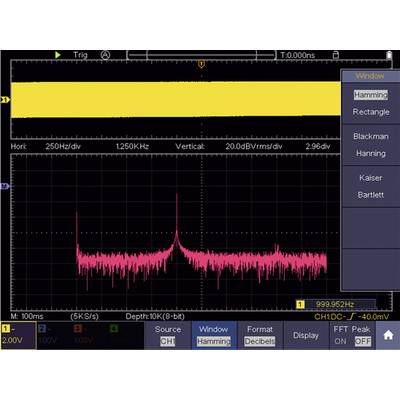Viewport: 400px width, 400px height.
Task: Set FFT Peak to OFF
Action: click(363, 341)
